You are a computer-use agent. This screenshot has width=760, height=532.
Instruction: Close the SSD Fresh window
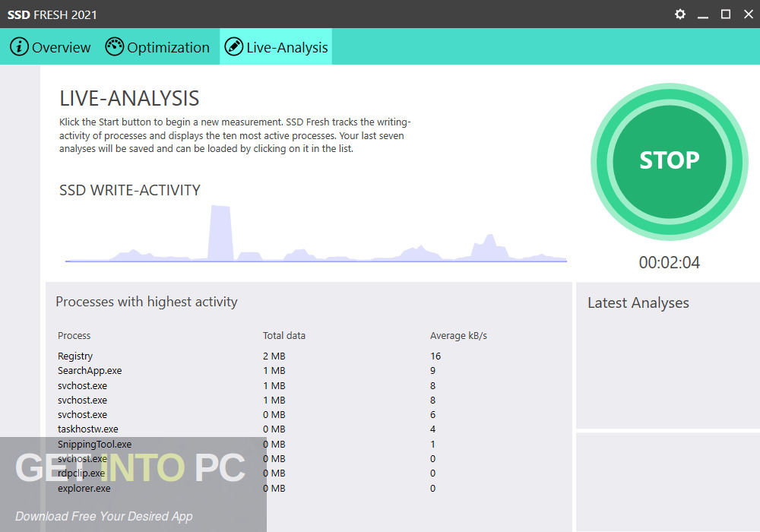(749, 14)
